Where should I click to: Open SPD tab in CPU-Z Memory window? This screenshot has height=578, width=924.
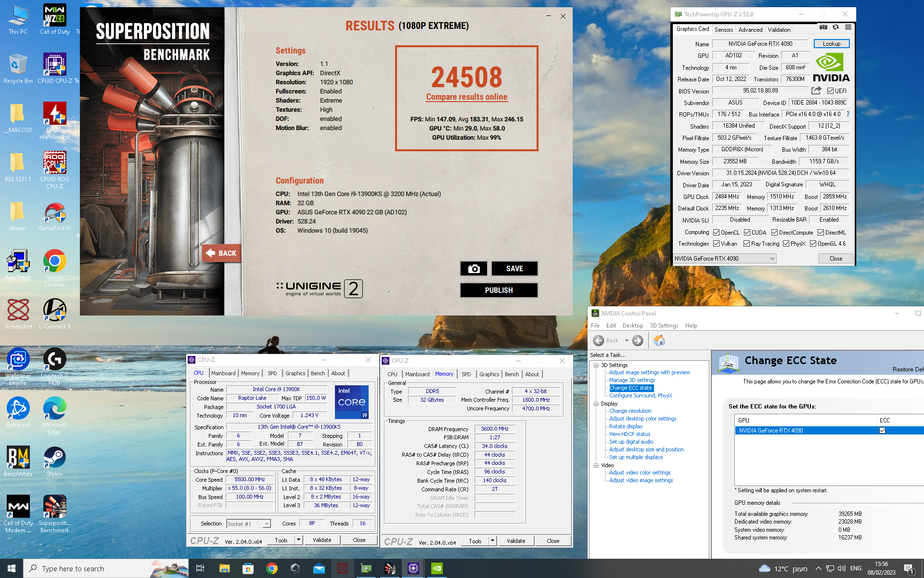tap(466, 374)
